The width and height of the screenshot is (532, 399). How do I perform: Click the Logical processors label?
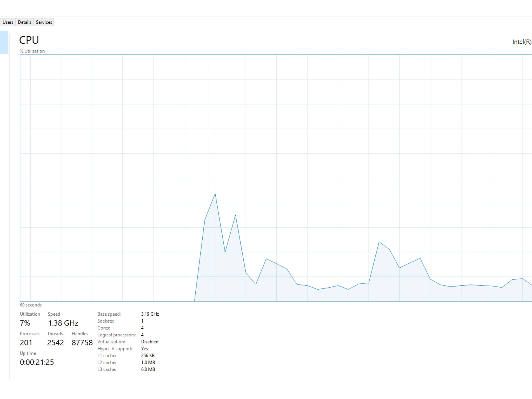(116, 335)
